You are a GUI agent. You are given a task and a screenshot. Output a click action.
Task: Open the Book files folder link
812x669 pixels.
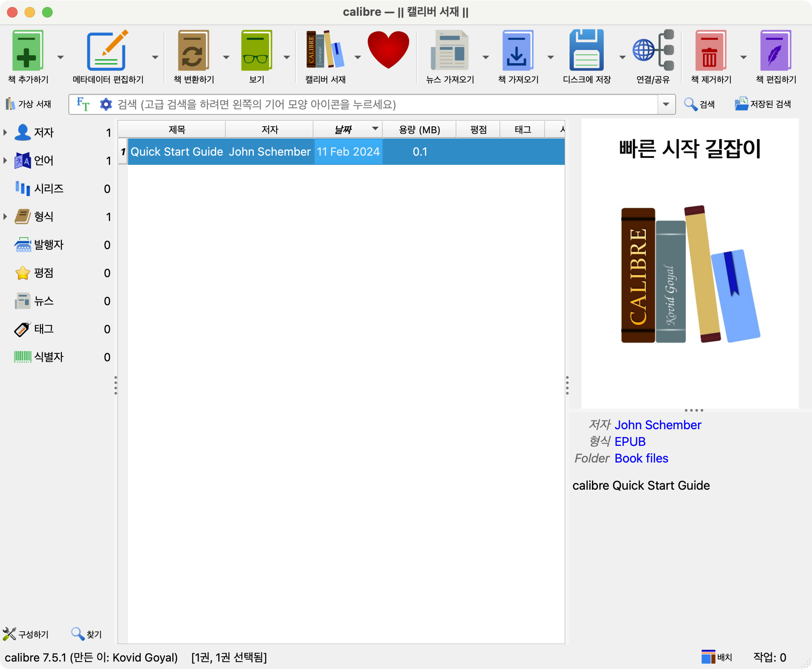[x=641, y=458]
